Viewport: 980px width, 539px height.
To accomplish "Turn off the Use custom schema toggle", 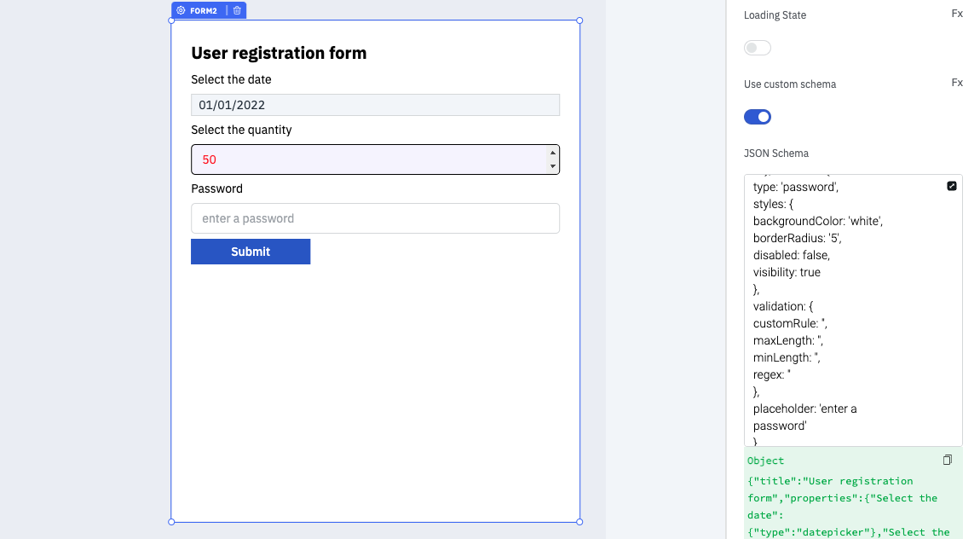I will click(x=757, y=117).
